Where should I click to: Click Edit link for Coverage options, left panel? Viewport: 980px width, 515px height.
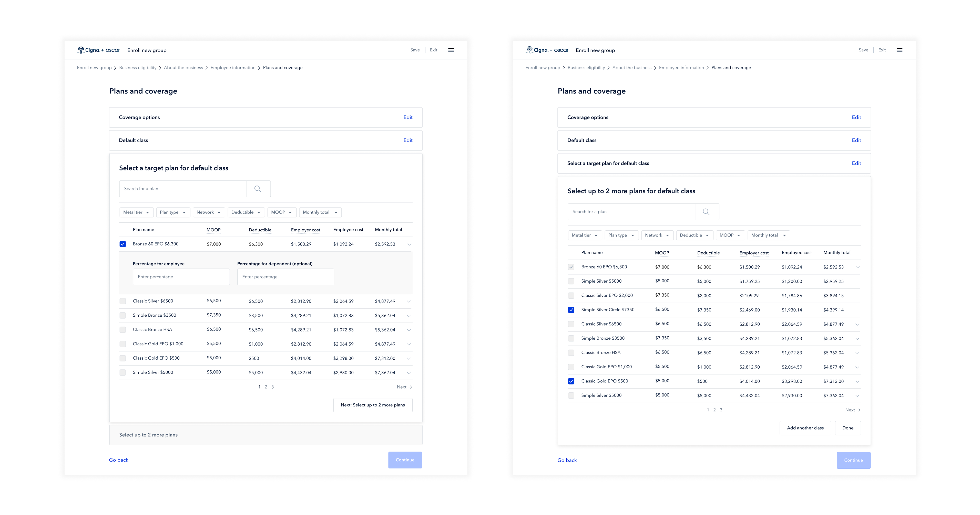point(408,117)
